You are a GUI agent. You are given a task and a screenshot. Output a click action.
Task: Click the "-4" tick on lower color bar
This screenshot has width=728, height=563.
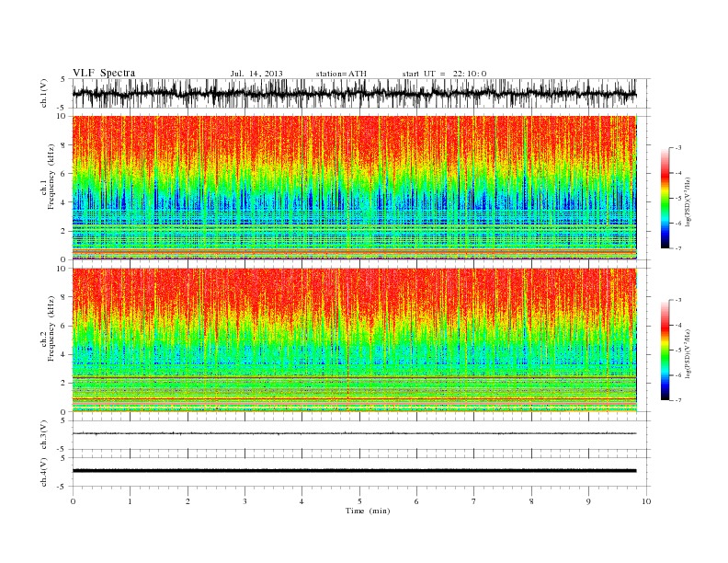pyautogui.click(x=678, y=325)
